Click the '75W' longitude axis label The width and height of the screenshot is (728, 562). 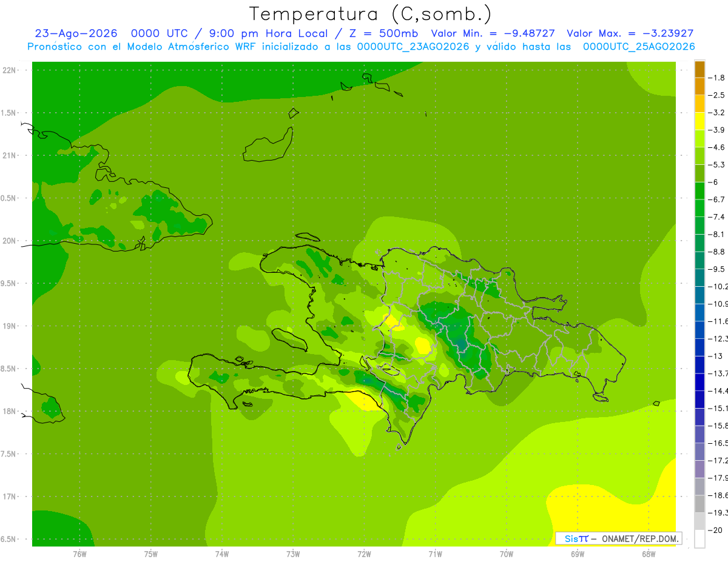coord(151,554)
